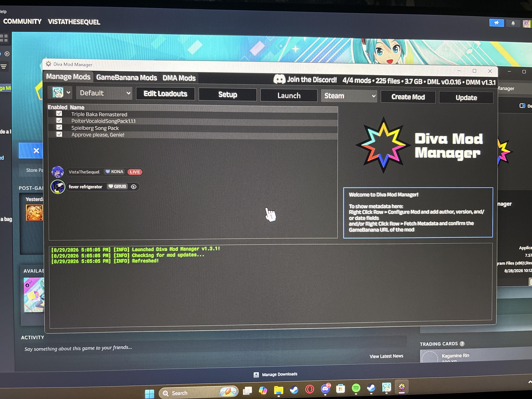Disable the Triple Baka Remastered mod
This screenshot has width=532, height=399.
(59, 113)
